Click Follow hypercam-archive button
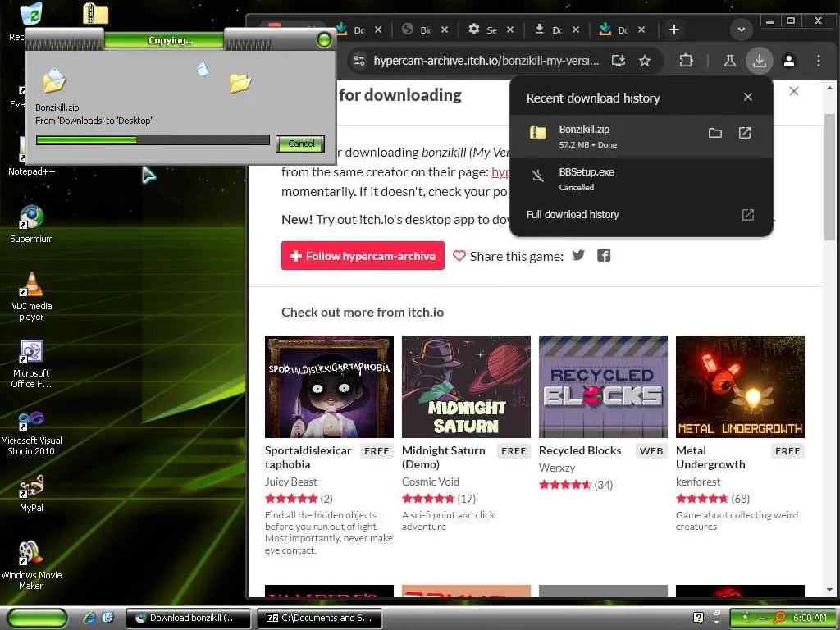The width and height of the screenshot is (840, 630). [363, 256]
